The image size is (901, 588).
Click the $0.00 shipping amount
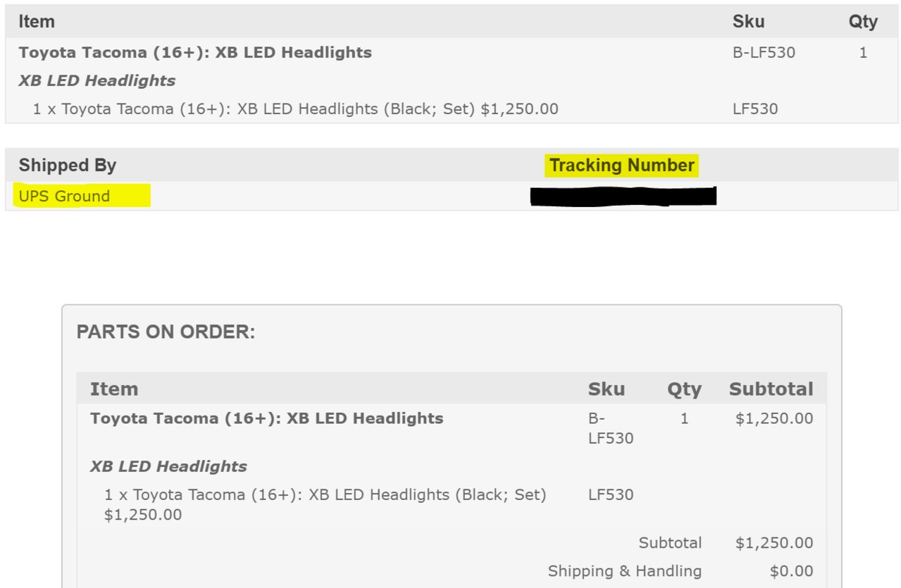point(791,571)
